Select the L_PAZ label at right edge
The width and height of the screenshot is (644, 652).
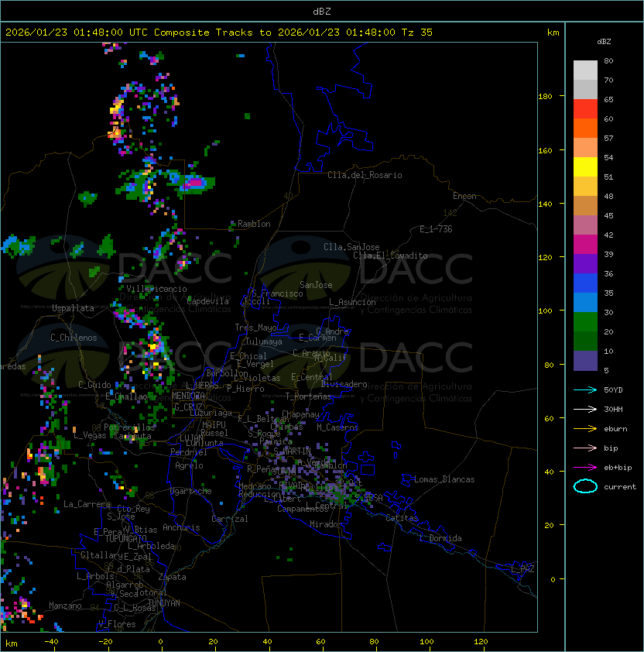(x=522, y=569)
